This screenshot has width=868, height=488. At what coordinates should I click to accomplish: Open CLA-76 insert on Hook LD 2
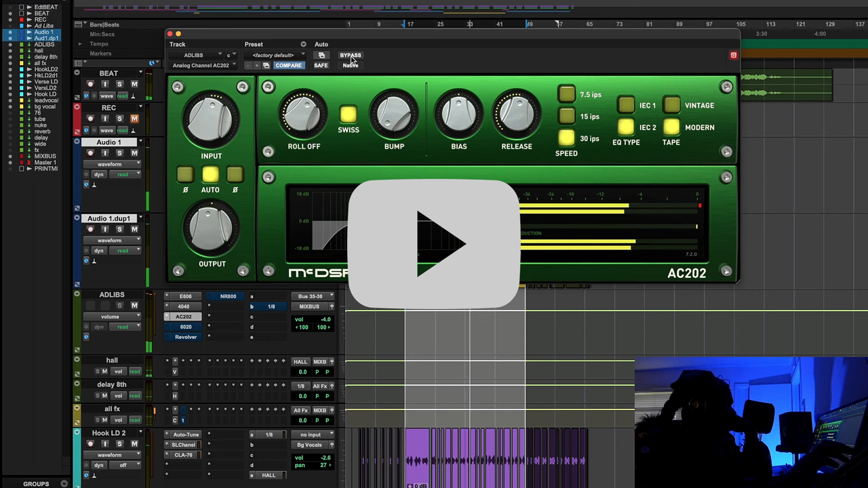click(185, 455)
